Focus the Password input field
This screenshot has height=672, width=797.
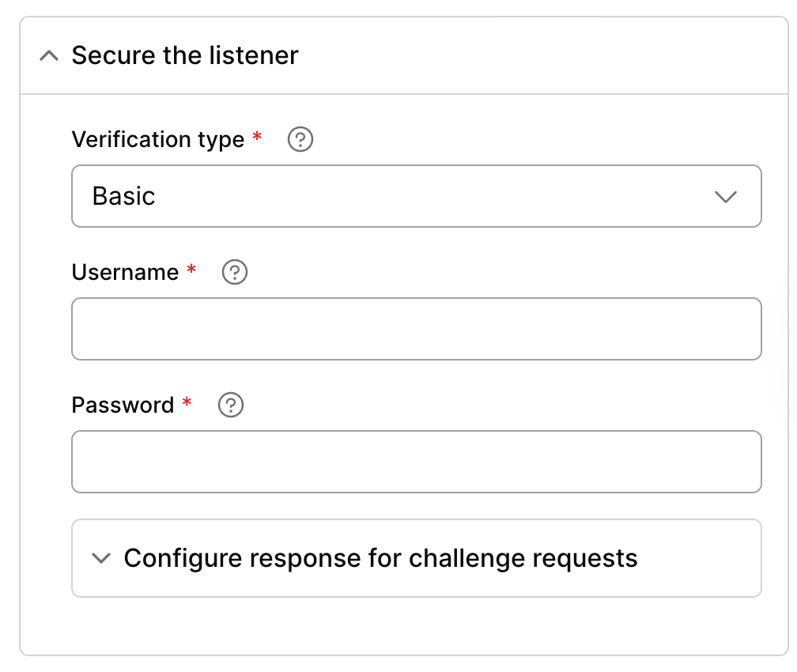[x=416, y=462]
